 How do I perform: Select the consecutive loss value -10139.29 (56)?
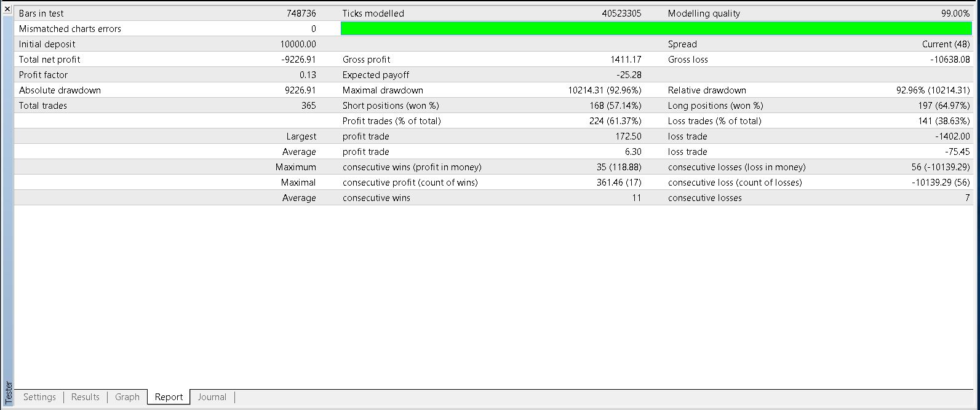(x=941, y=183)
